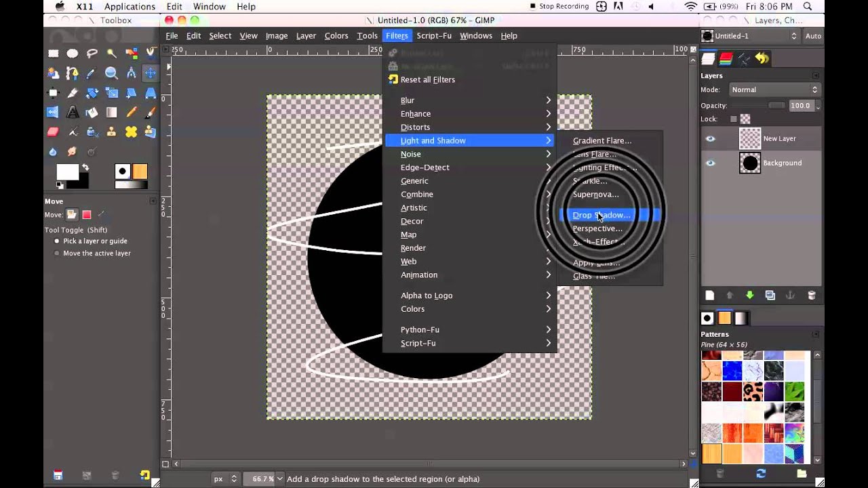This screenshot has width=868, height=488.
Task: Select the Pencil tool
Action: pyautogui.click(x=132, y=113)
